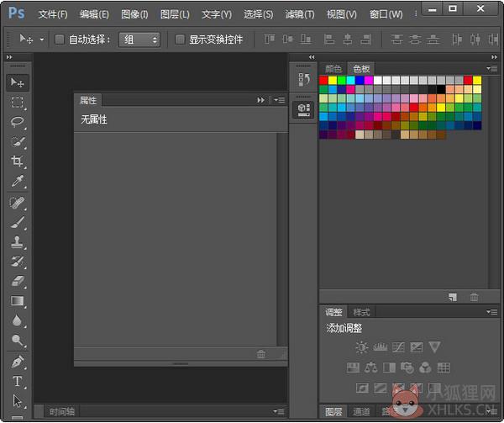Select the Clone Stamp tool

point(18,242)
